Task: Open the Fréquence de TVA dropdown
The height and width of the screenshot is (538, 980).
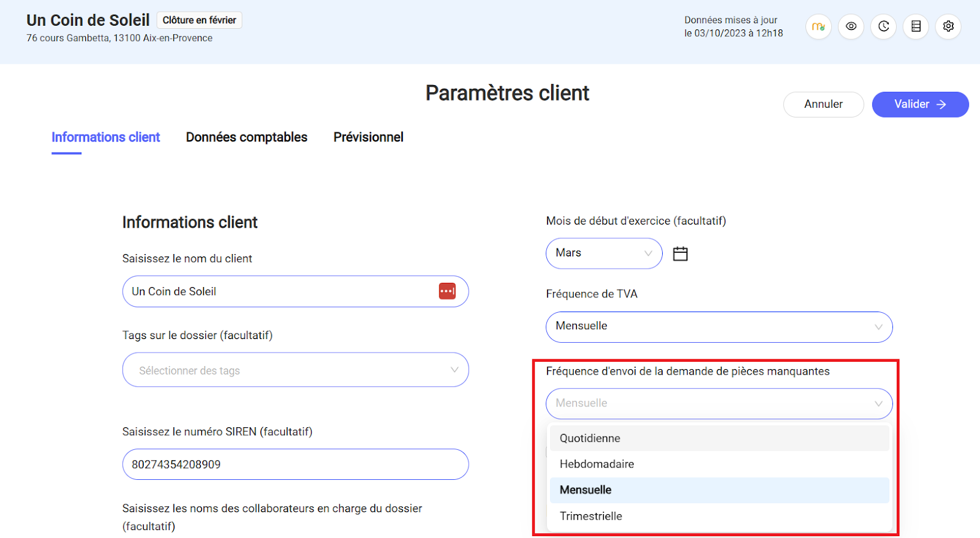Action: pos(718,327)
